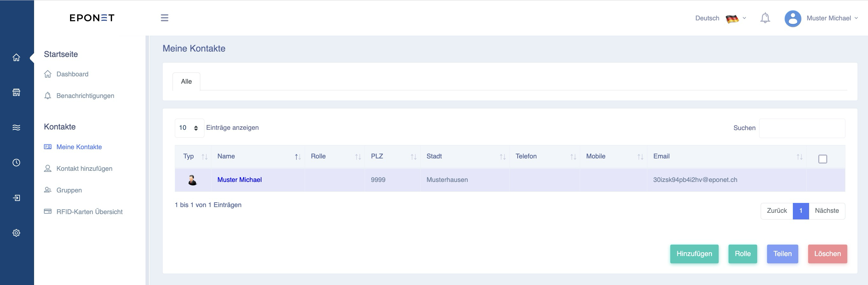This screenshot has width=868, height=285.
Task: Select the Alle tab
Action: coord(186,81)
